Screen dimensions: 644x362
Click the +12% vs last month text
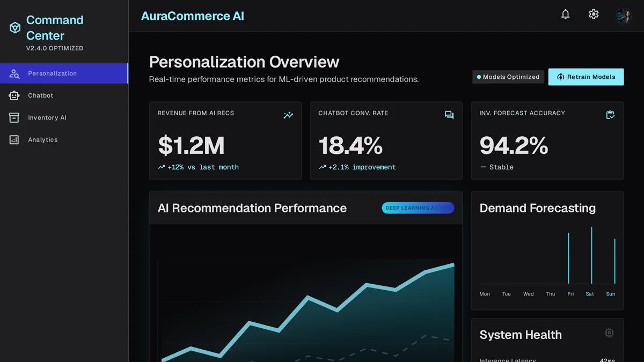(203, 167)
